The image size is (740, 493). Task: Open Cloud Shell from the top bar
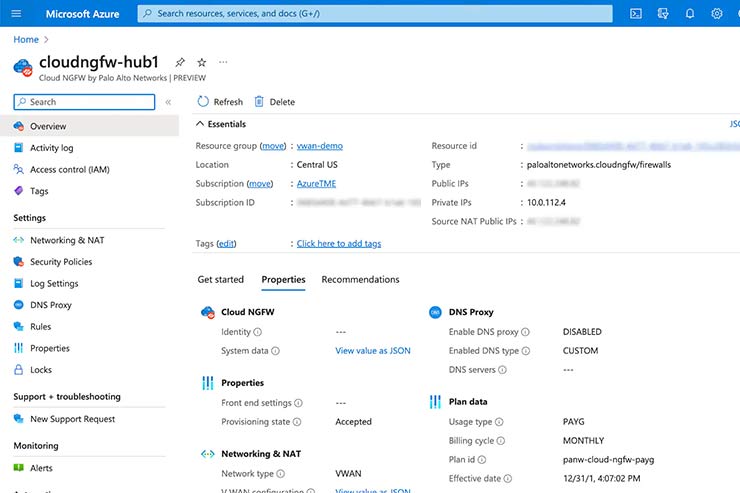click(x=636, y=13)
